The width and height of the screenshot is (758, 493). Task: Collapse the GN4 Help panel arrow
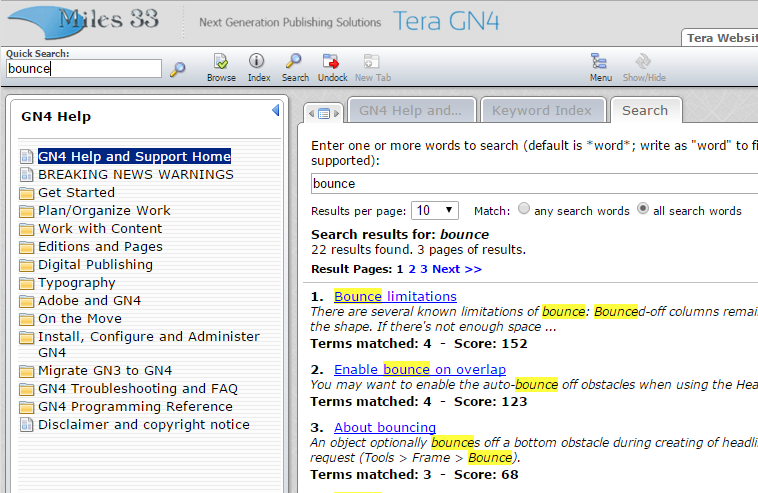276,111
